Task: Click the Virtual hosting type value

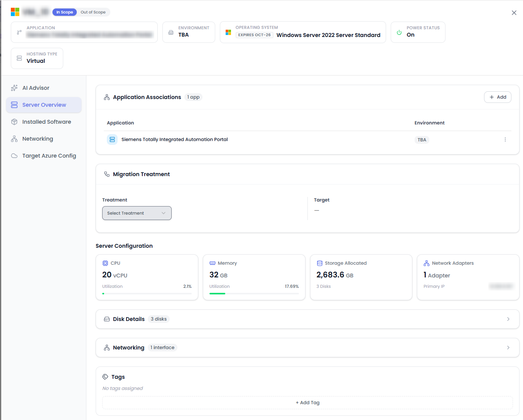Action: (x=36, y=61)
